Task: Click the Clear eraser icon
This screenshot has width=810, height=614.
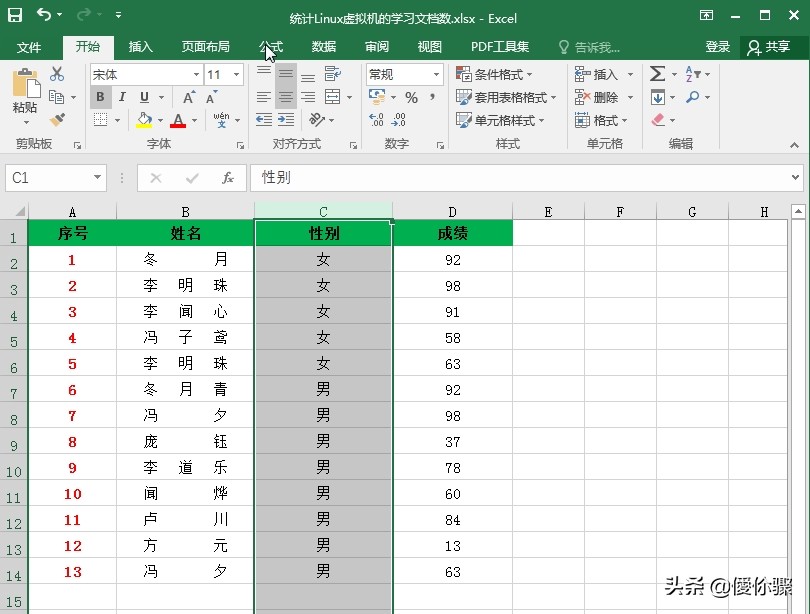Action: tap(658, 120)
